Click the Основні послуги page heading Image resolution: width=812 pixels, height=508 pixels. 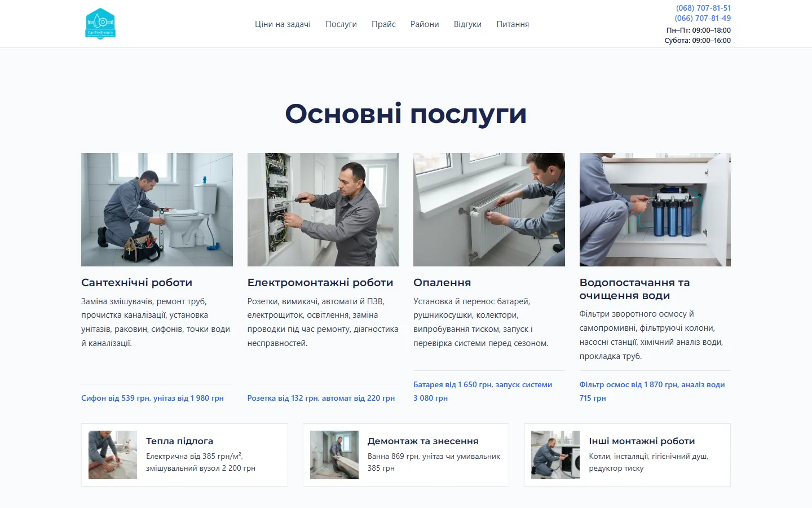point(406,113)
